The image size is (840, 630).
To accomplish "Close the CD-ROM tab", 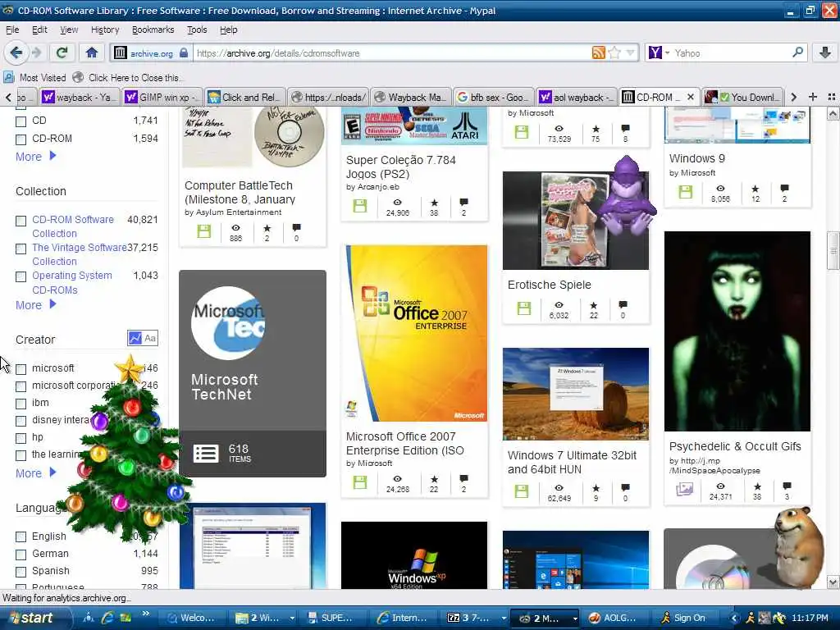I will 691,97.
